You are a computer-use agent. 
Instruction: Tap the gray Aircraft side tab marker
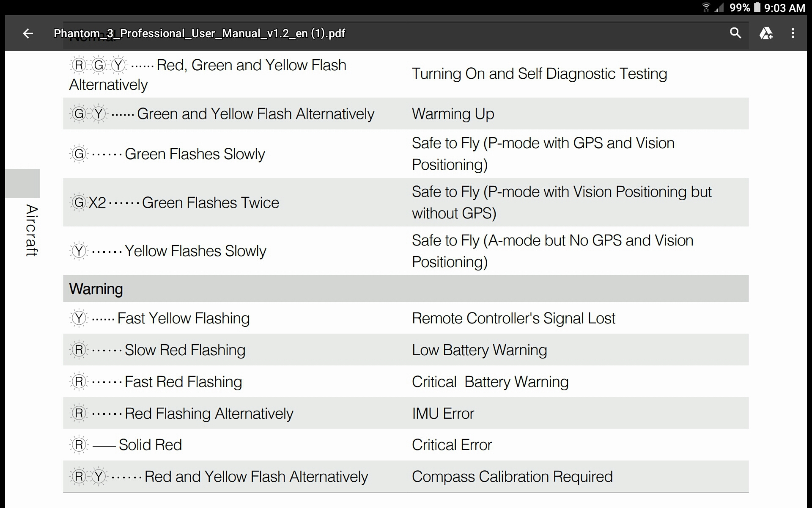pyautogui.click(x=23, y=183)
